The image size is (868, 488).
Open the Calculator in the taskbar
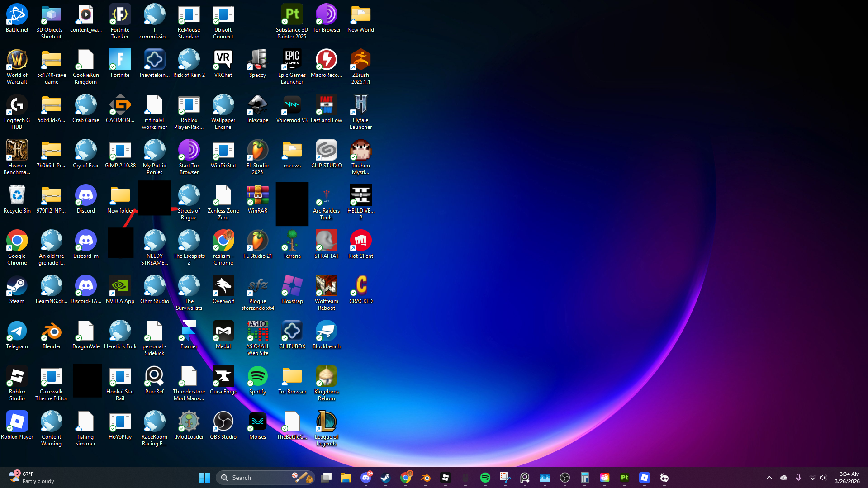(x=584, y=478)
